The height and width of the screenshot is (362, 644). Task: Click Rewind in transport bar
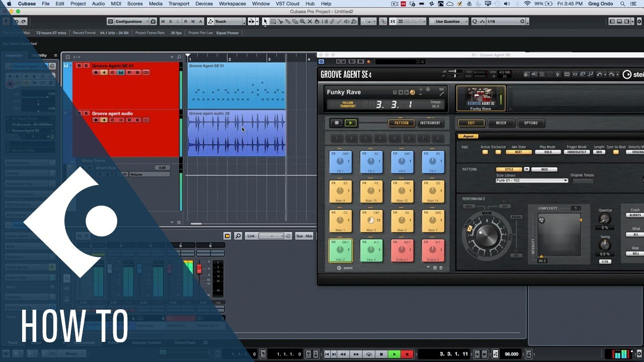[343, 354]
